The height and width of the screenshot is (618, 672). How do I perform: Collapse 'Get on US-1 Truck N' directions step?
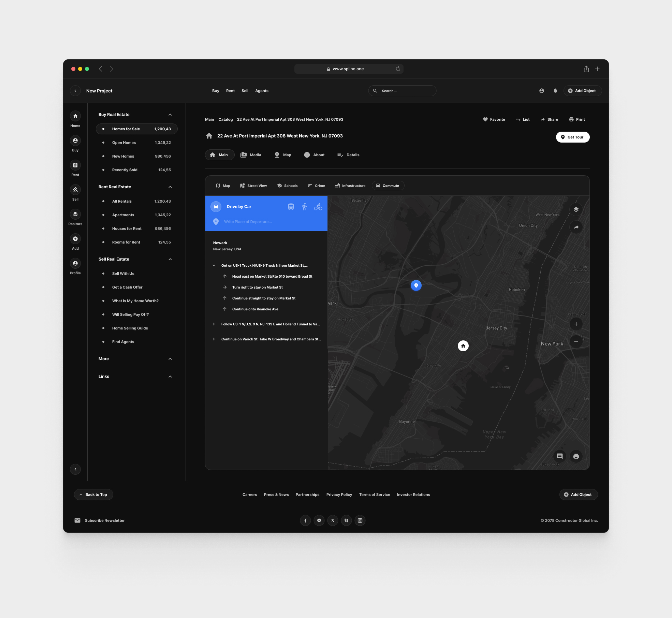pos(214,265)
